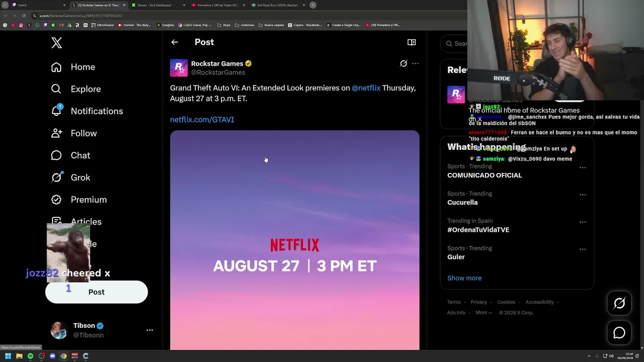The height and width of the screenshot is (362, 644).
Task: Open the Rockstar Games profile avatar
Action: coord(179,68)
